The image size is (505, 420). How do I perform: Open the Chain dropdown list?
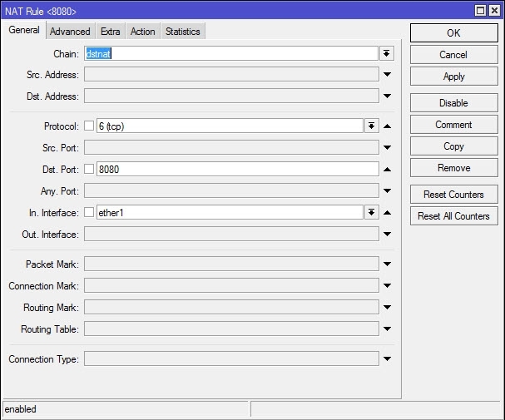point(387,53)
